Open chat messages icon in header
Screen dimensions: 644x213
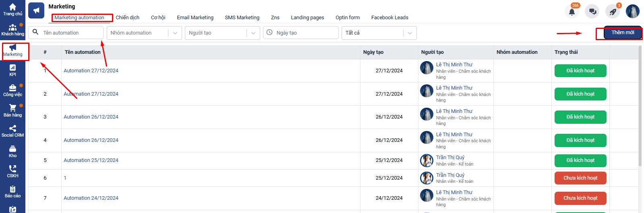[592, 12]
